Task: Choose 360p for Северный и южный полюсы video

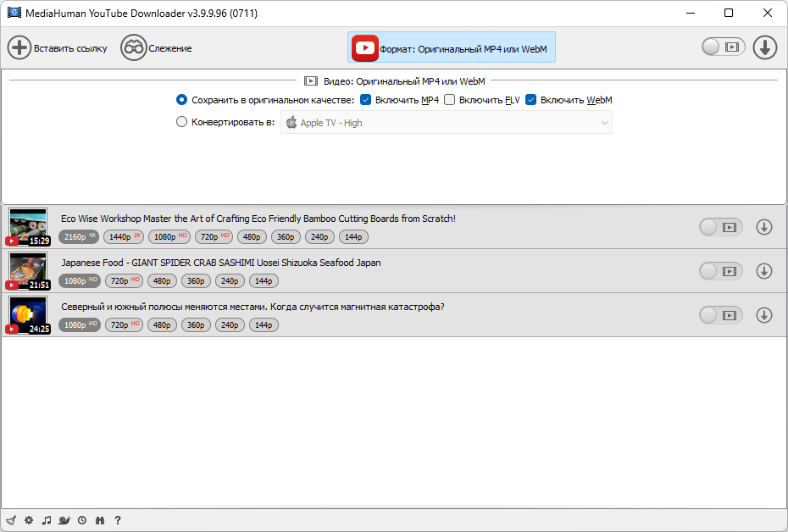Action: pos(196,325)
